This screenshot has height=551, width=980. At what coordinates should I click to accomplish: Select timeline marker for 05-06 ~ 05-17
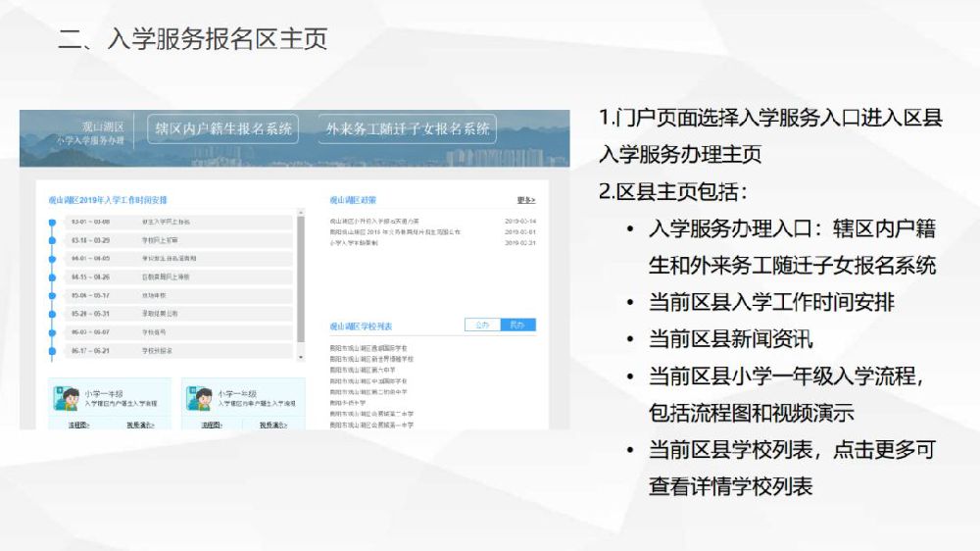pyautogui.click(x=53, y=295)
